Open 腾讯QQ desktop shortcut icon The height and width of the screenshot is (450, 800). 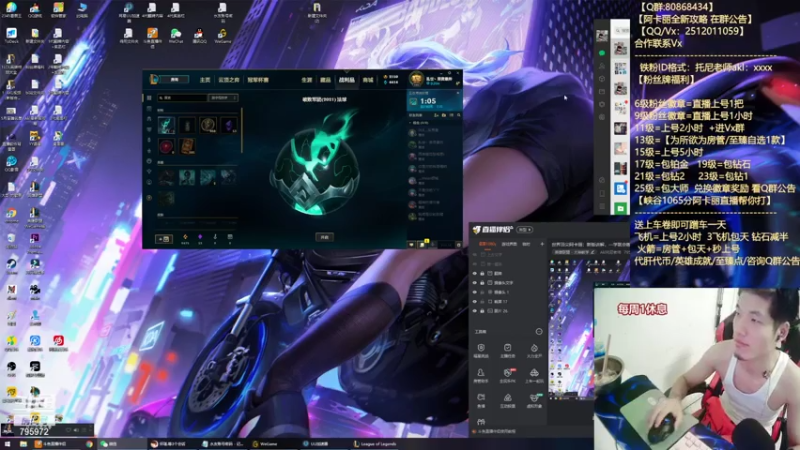[199, 36]
